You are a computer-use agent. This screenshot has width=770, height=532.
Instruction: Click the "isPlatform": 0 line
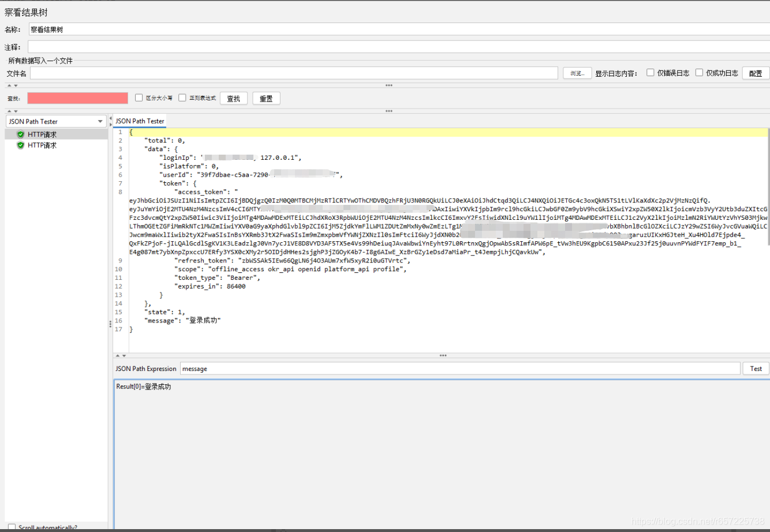[189, 166]
